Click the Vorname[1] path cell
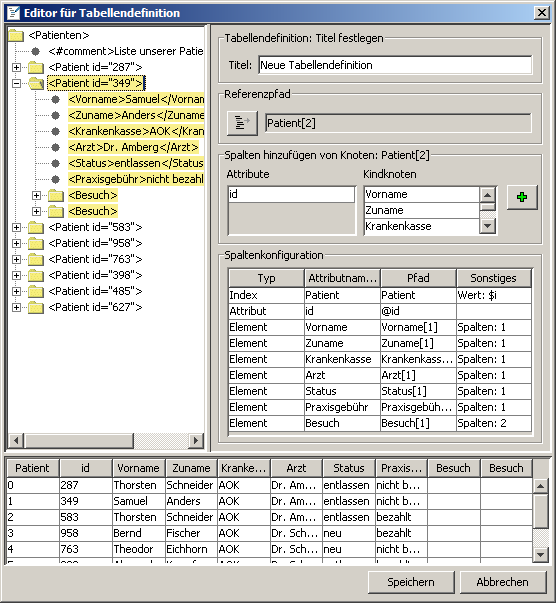This screenshot has height=603, width=556. [418, 327]
